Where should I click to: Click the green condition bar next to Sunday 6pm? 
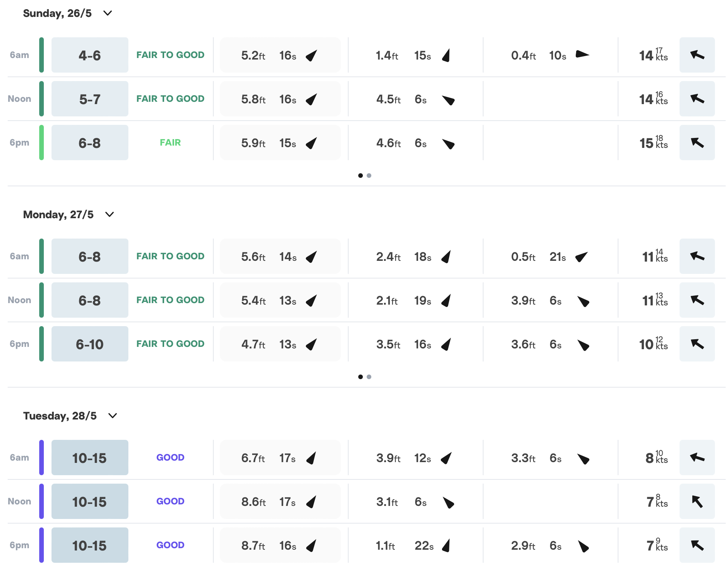pos(41,143)
